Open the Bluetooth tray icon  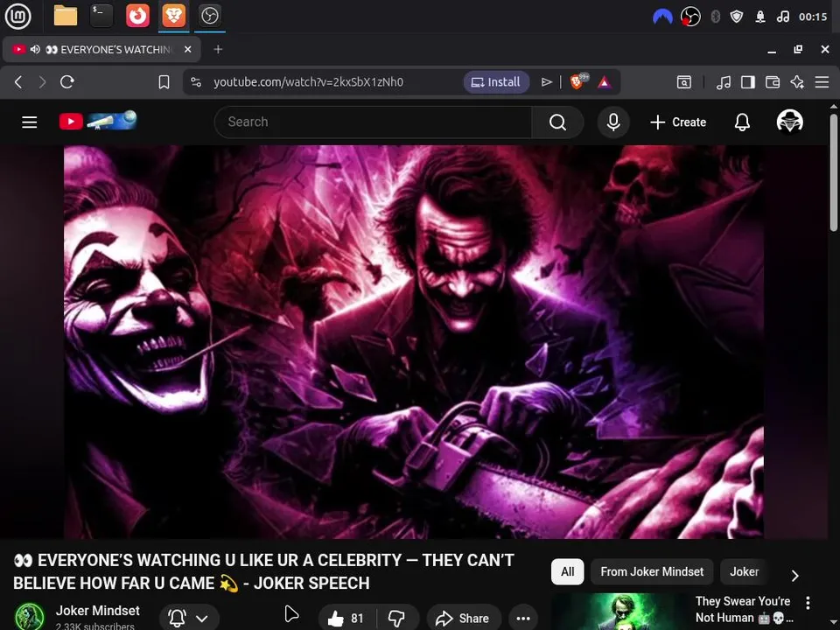tap(715, 17)
